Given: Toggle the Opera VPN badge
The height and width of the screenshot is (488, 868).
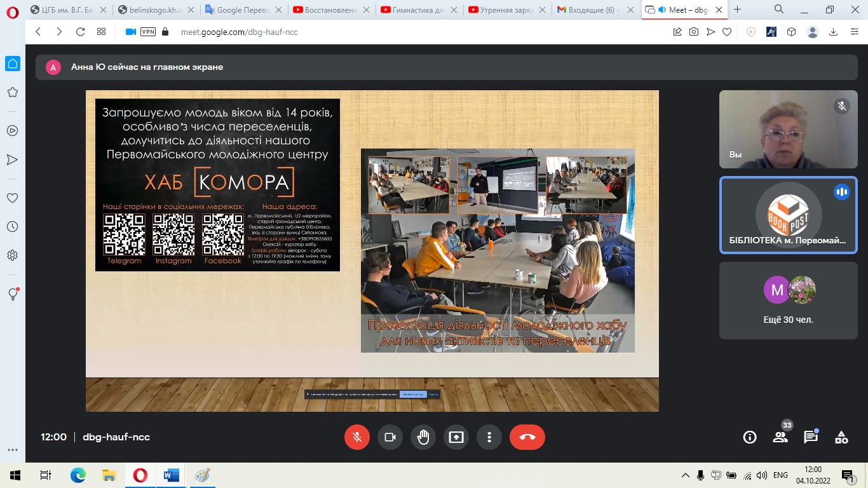Looking at the screenshot, I should click(147, 32).
